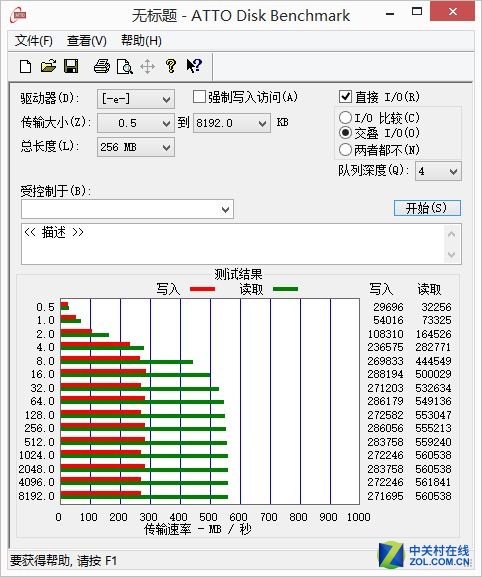Minimize the ATTO Disk Benchmark window

tap(390, 14)
